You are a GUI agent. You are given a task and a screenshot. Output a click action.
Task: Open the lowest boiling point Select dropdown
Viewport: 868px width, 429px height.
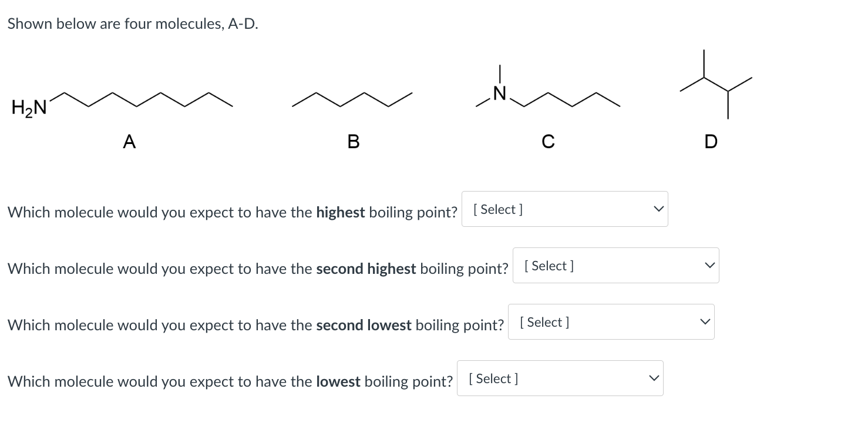(x=559, y=378)
